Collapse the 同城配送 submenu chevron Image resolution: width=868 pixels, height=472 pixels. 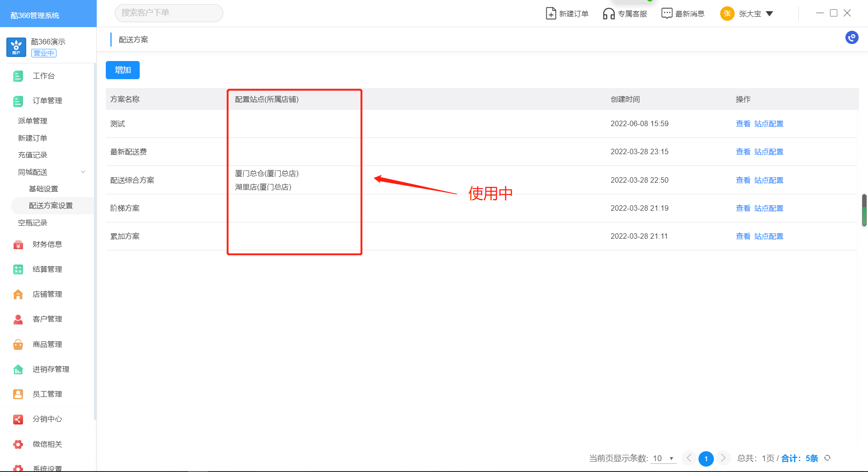[x=83, y=172]
